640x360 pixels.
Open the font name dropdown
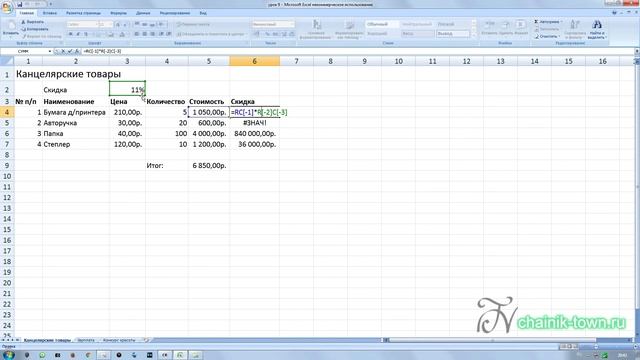[x=96, y=24]
